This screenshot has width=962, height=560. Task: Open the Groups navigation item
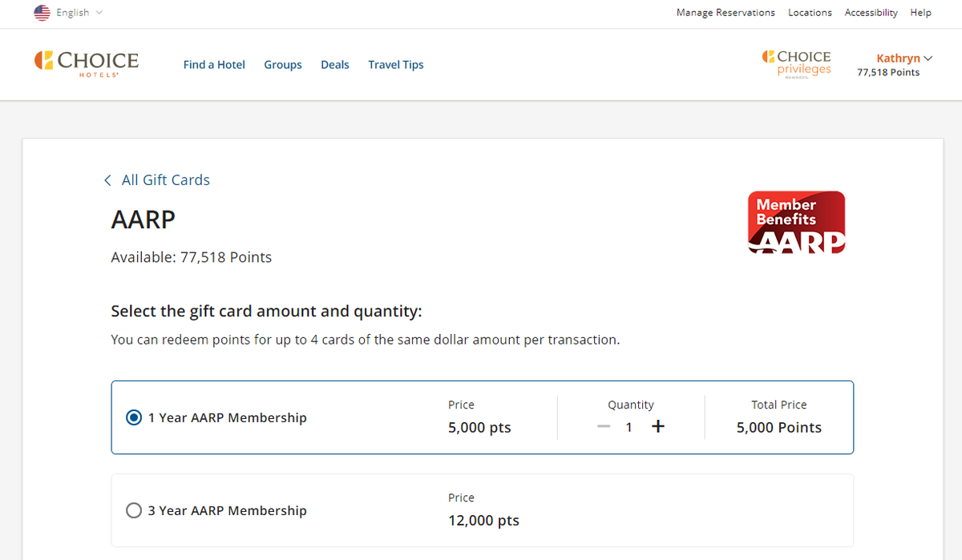pos(283,65)
